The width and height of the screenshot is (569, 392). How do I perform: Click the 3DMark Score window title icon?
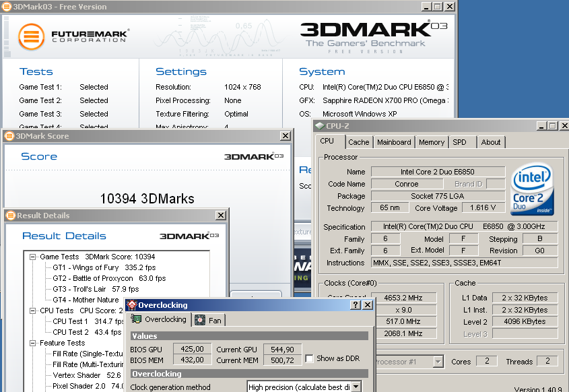[x=9, y=136]
